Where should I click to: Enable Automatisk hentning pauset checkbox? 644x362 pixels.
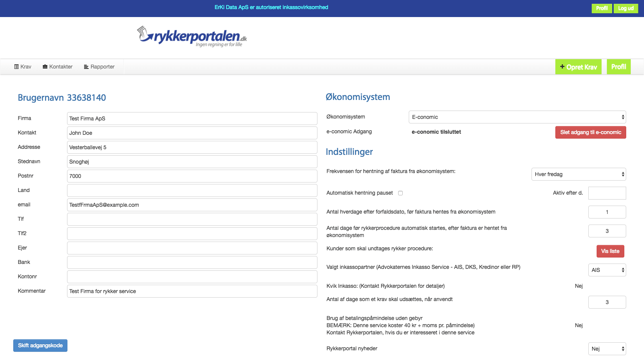coord(400,193)
